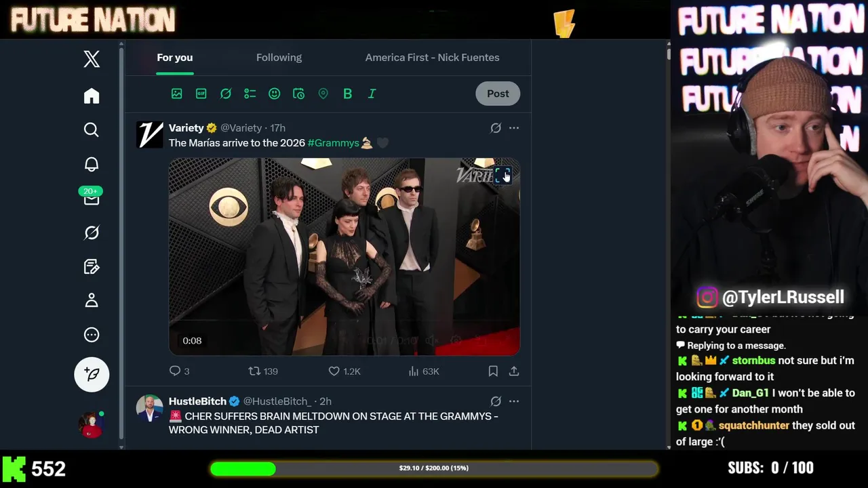Click the X logo in sidebar
Screen dimensions: 868x488
(x=92, y=59)
